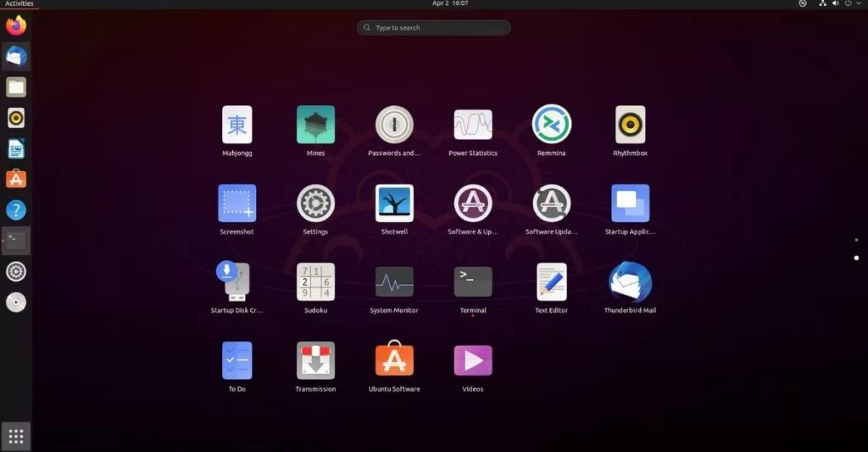868x452 pixels.
Task: Open Passwords and Keys app
Action: pyautogui.click(x=394, y=125)
